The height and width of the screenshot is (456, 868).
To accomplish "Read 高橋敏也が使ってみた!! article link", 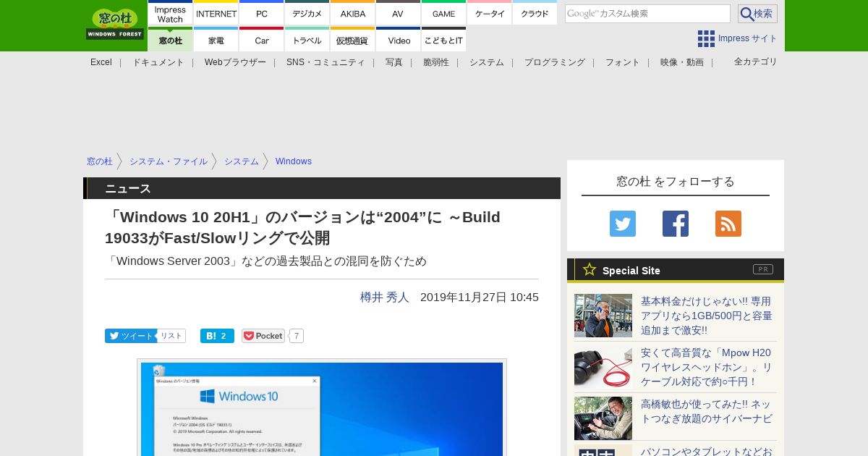I will coord(707,411).
